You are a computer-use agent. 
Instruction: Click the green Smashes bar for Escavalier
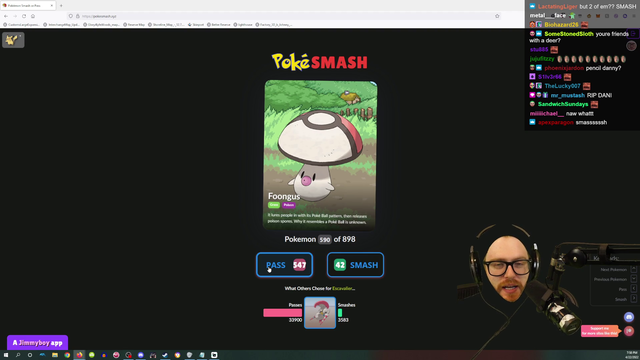[340, 313]
